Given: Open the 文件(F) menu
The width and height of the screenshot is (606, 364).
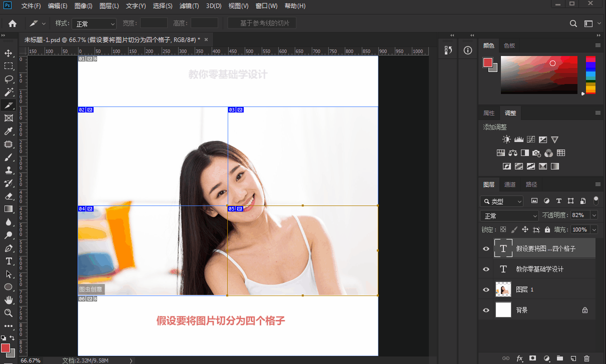Looking at the screenshot, I should click(32, 6).
